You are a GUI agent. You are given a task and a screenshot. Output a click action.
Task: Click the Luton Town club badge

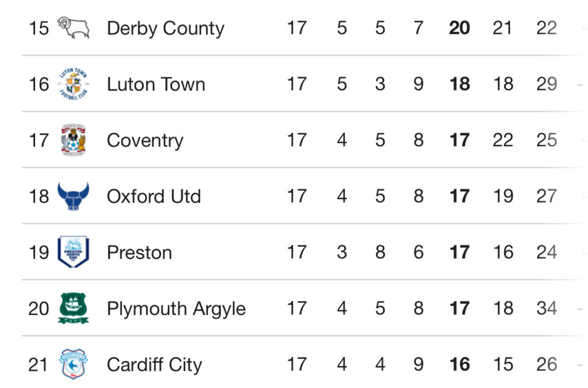(73, 84)
